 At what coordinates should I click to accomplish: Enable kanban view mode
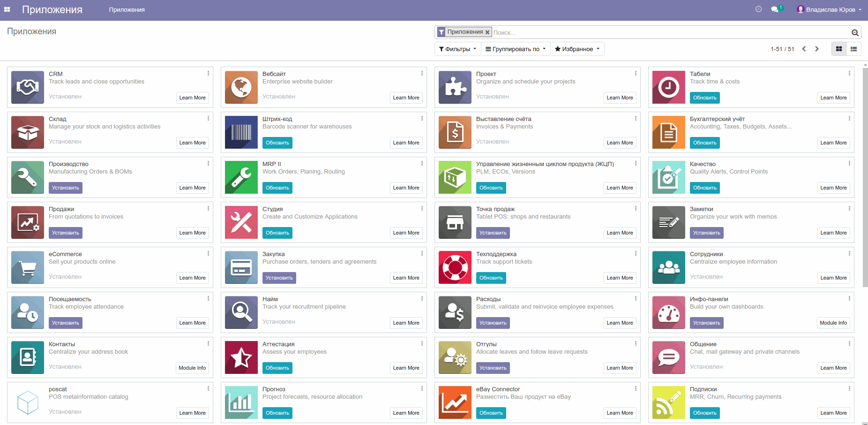coord(838,49)
